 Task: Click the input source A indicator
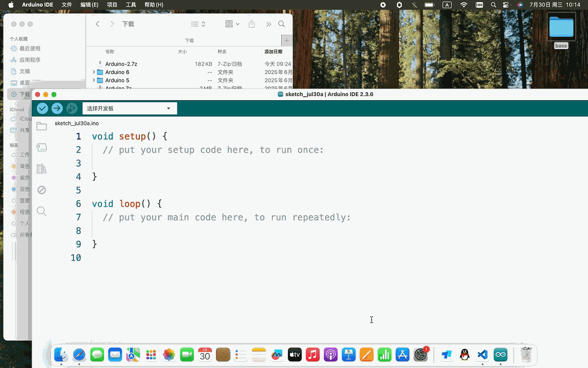447,5
